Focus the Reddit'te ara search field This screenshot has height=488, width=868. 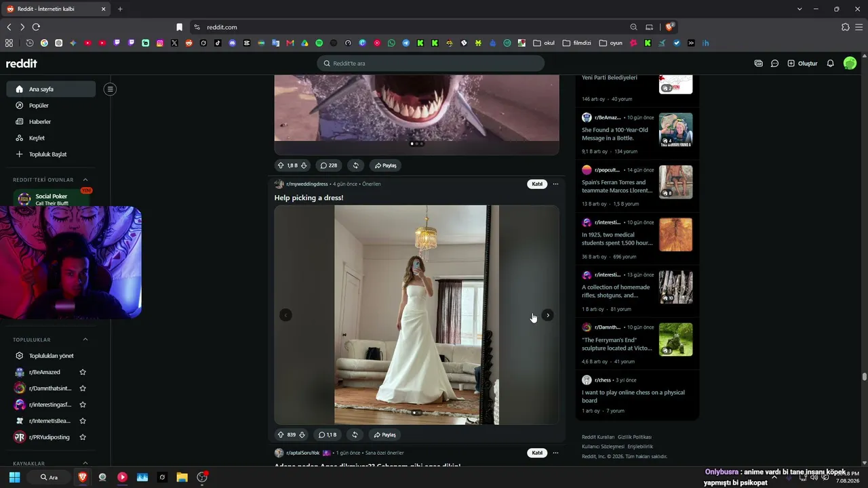click(x=431, y=63)
